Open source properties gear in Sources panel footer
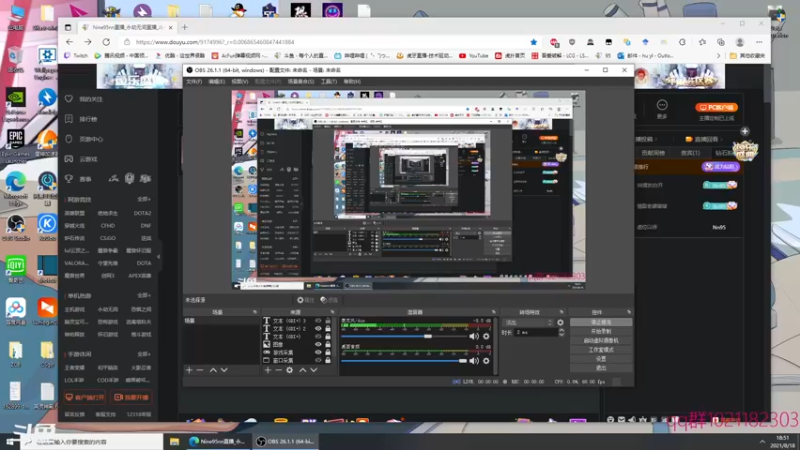 [x=289, y=370]
